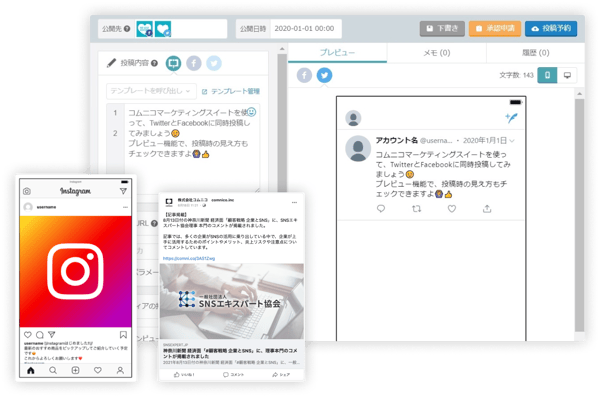The image size is (600, 397).
Task: Toggle desktop preview mode
Action: (x=567, y=75)
